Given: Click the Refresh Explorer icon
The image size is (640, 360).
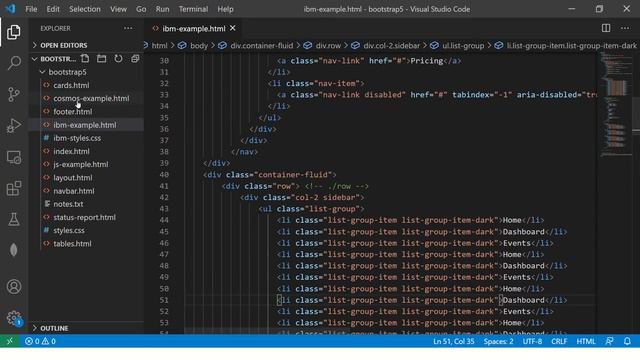Looking at the screenshot, I should tap(118, 59).
